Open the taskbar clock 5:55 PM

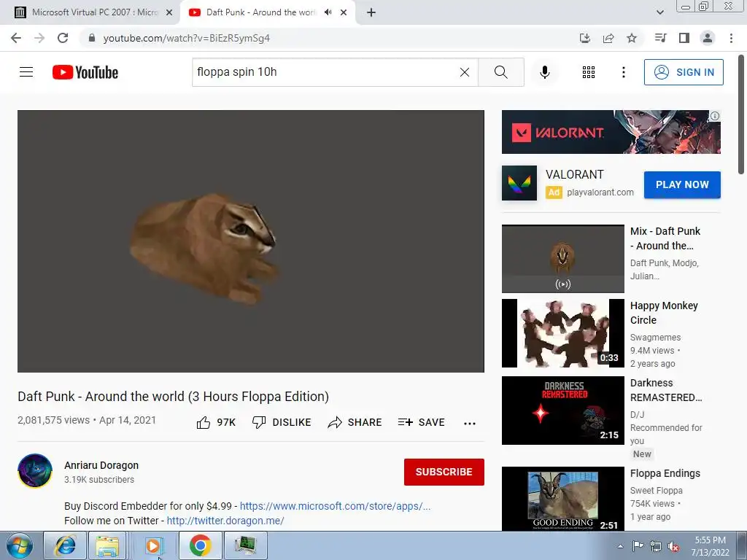(711, 546)
